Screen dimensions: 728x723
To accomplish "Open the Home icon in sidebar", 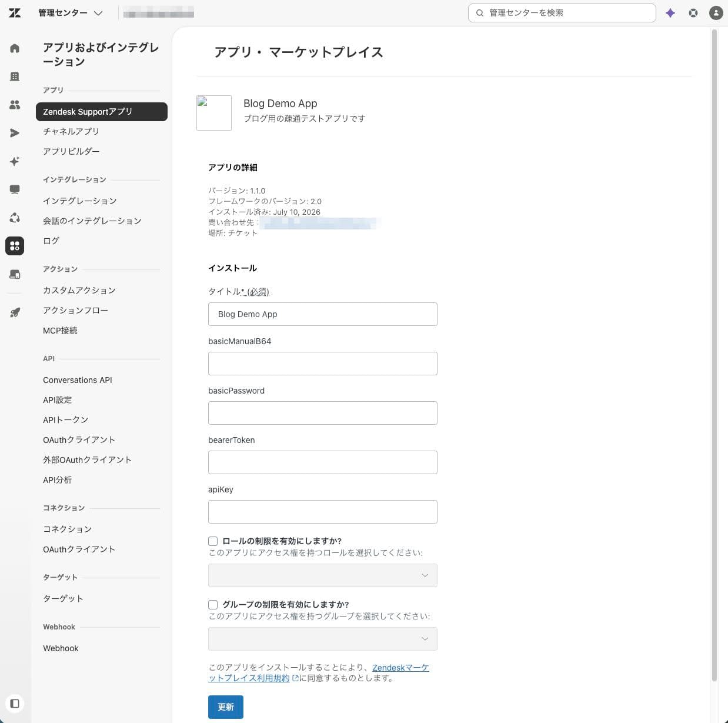I will 15,48.
